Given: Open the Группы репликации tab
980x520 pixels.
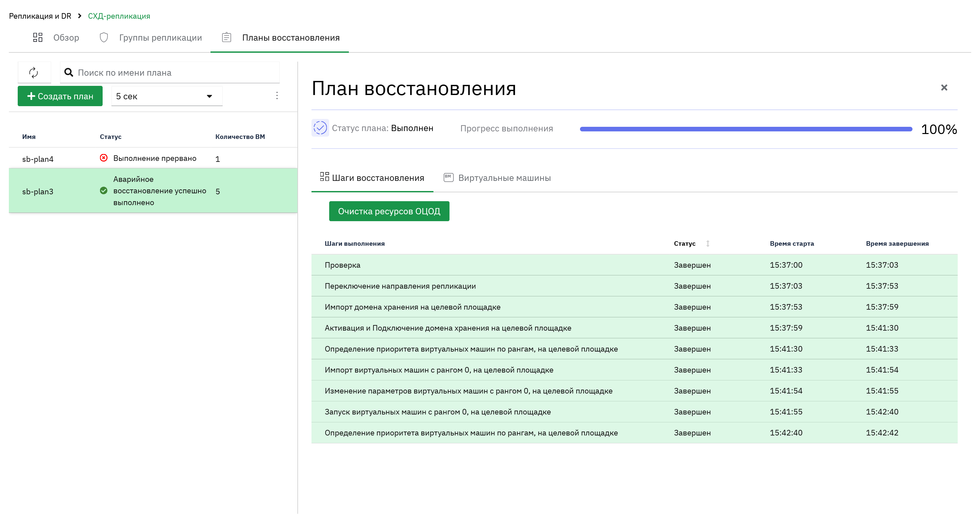Looking at the screenshot, I should point(150,38).
